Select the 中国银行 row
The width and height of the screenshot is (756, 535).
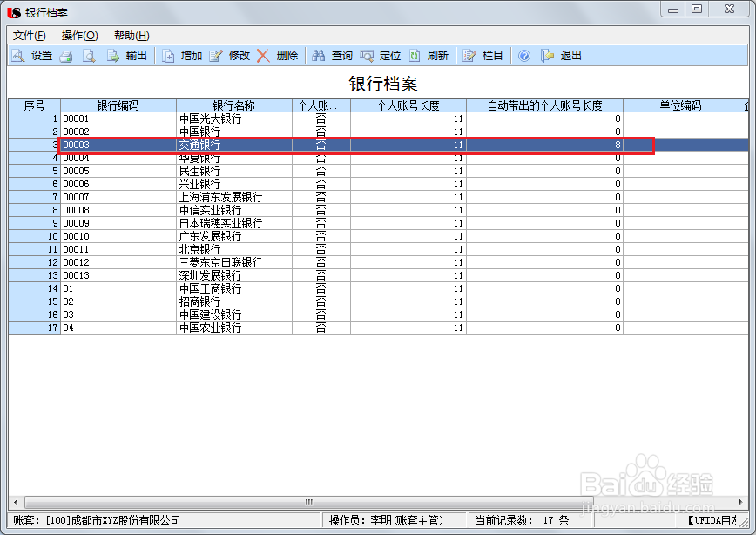(379, 132)
